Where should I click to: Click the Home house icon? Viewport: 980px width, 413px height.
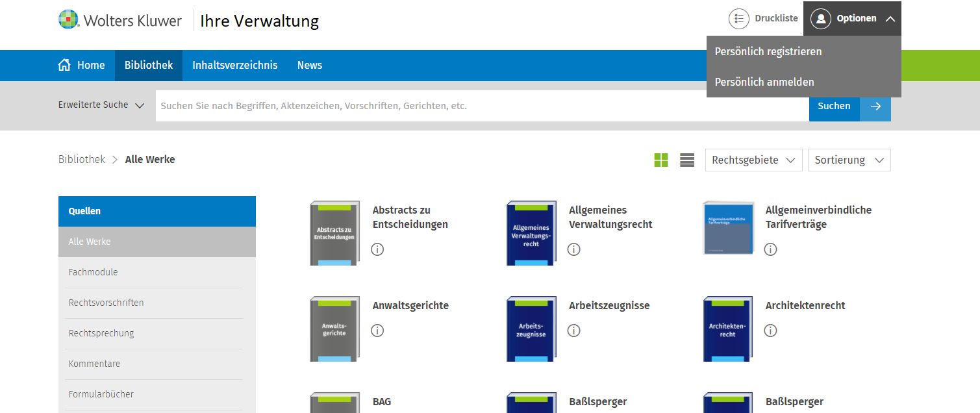point(64,65)
